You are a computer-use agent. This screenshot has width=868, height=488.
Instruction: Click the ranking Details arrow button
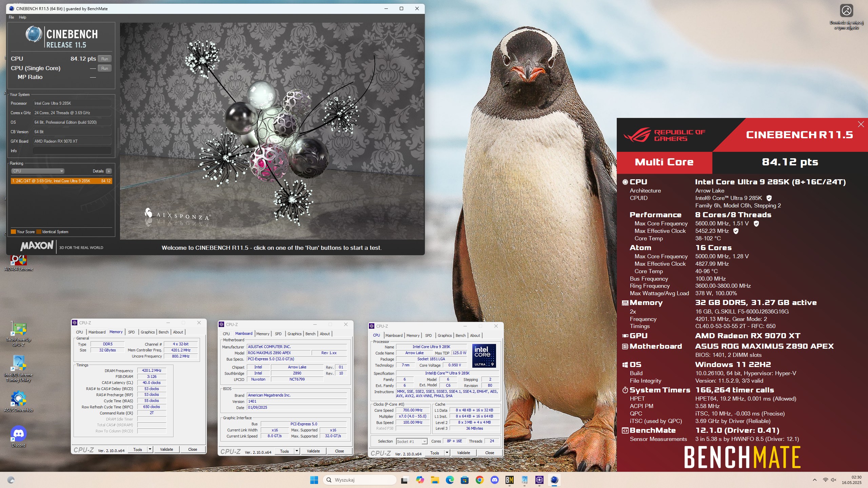[109, 171]
